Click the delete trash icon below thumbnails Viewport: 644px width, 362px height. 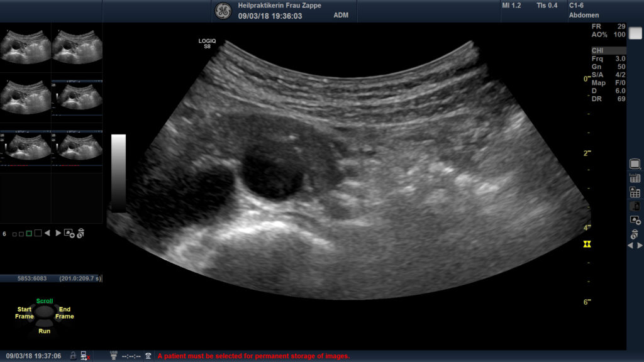(80, 233)
